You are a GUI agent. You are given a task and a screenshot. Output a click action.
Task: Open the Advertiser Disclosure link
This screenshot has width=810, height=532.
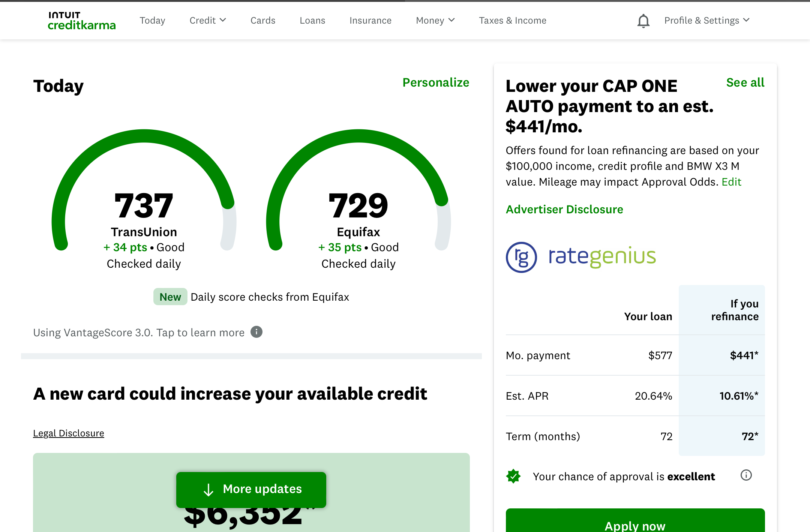[x=564, y=209]
